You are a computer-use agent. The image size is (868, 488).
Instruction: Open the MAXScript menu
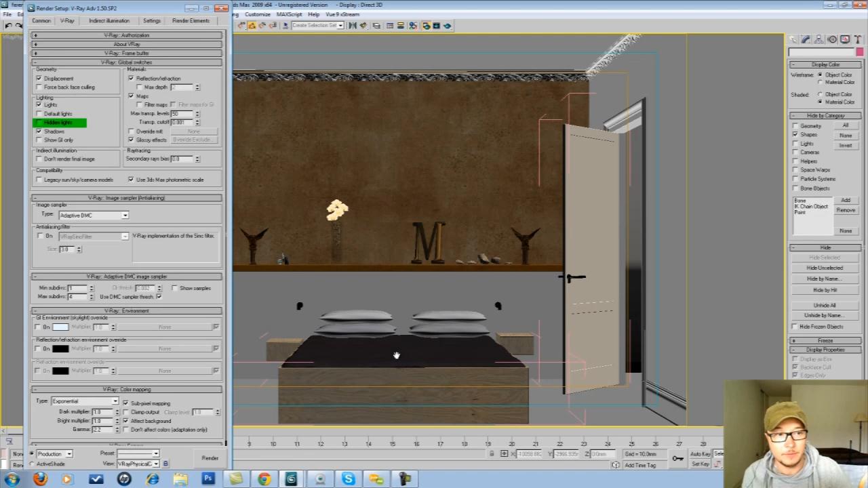(x=290, y=14)
